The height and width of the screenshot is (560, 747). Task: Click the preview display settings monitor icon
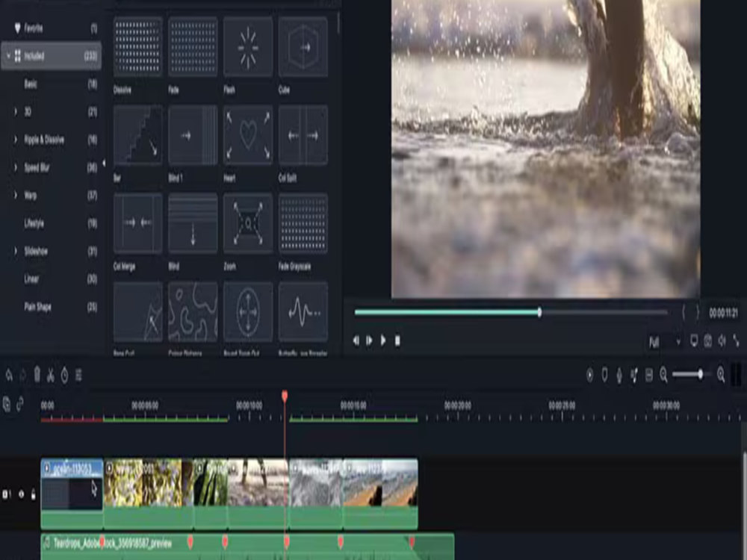(694, 340)
